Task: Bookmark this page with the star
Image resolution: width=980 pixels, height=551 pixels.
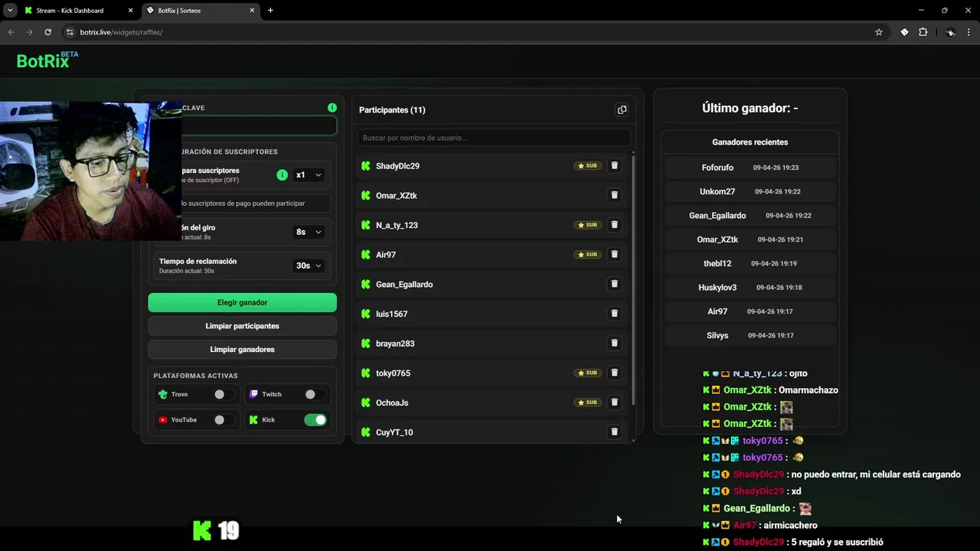Action: point(879,32)
